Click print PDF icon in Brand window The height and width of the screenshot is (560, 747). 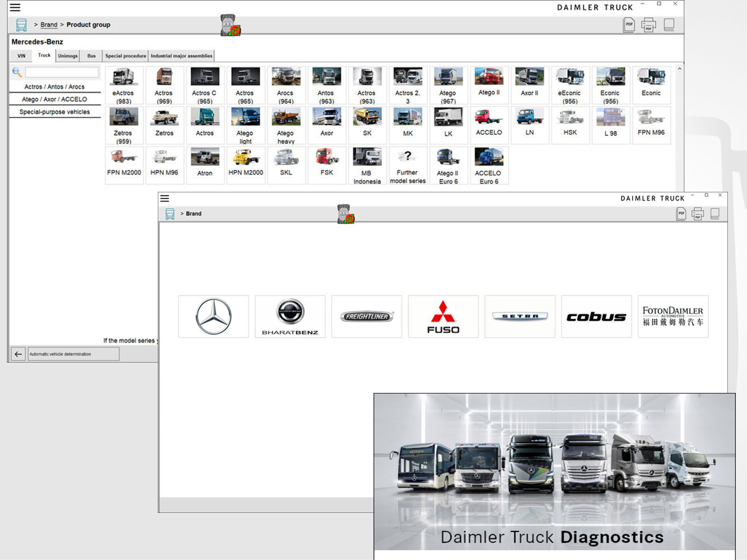[x=698, y=214]
